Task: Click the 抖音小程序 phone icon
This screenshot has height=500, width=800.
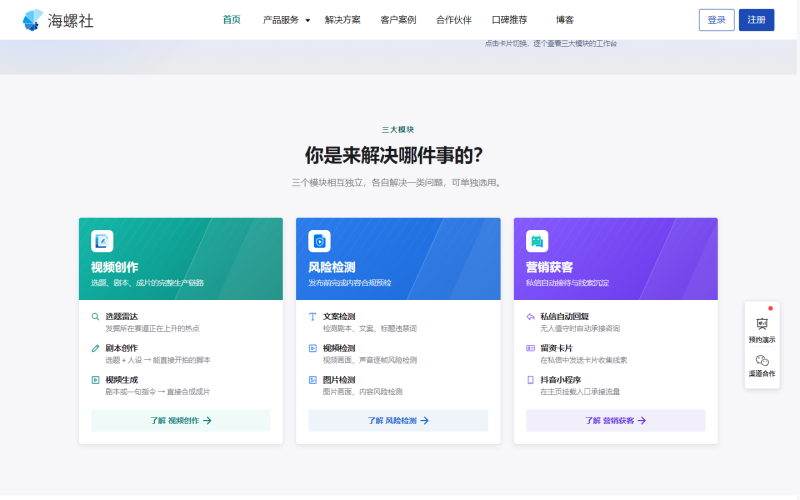Action: tap(531, 380)
